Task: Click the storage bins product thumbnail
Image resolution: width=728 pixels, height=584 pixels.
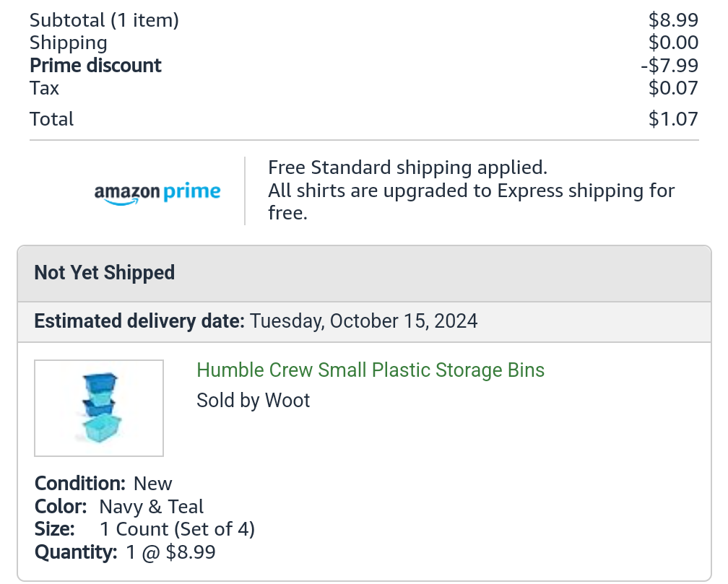Action: pyautogui.click(x=99, y=408)
